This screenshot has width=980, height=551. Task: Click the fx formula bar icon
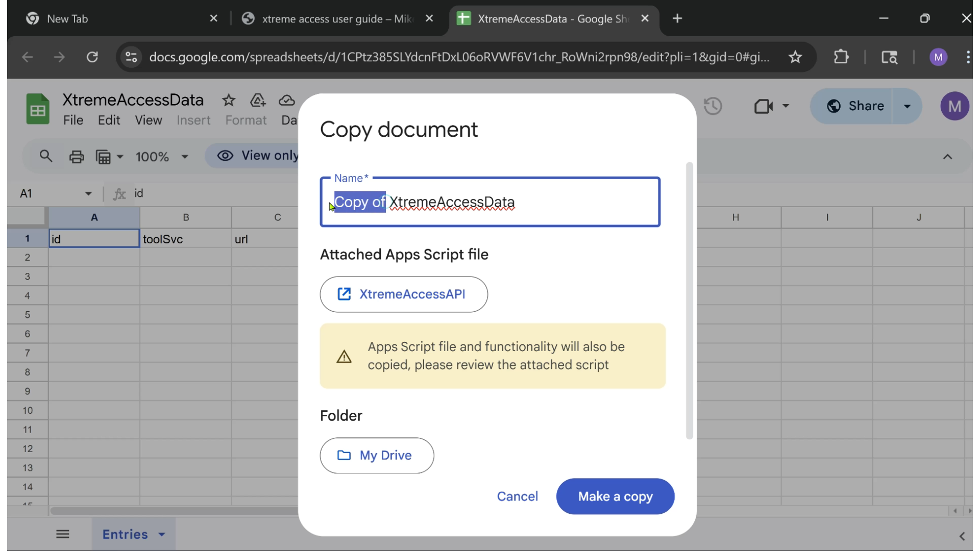tap(119, 193)
